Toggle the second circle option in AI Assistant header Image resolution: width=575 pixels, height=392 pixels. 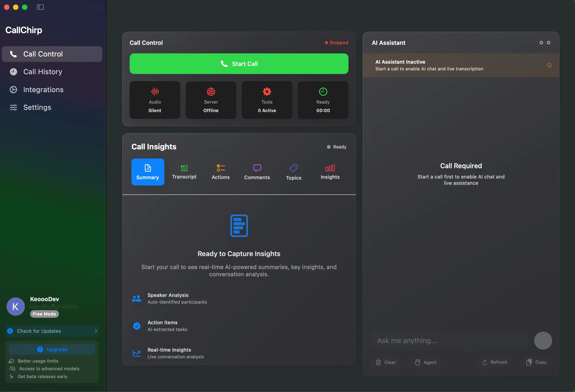click(549, 43)
